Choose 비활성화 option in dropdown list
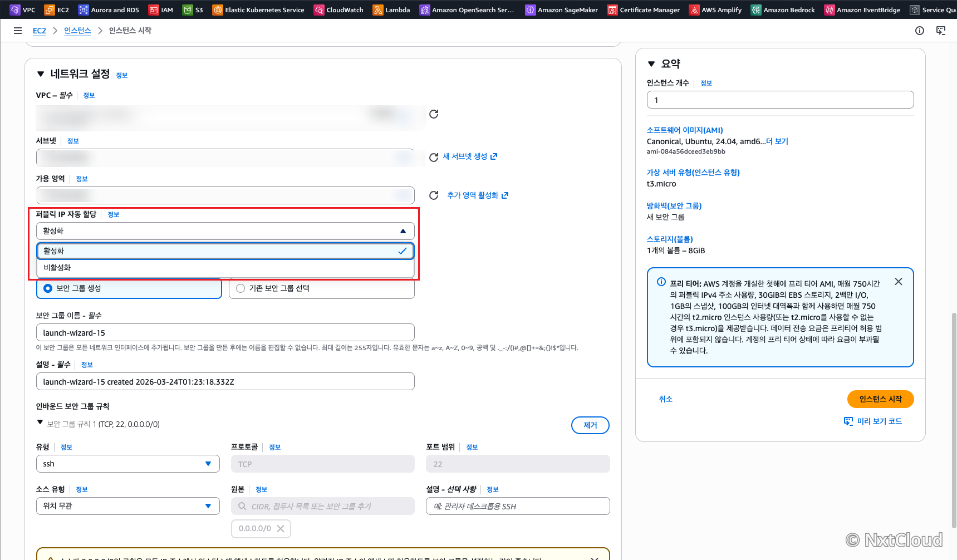This screenshot has height=560, width=957. point(225,268)
